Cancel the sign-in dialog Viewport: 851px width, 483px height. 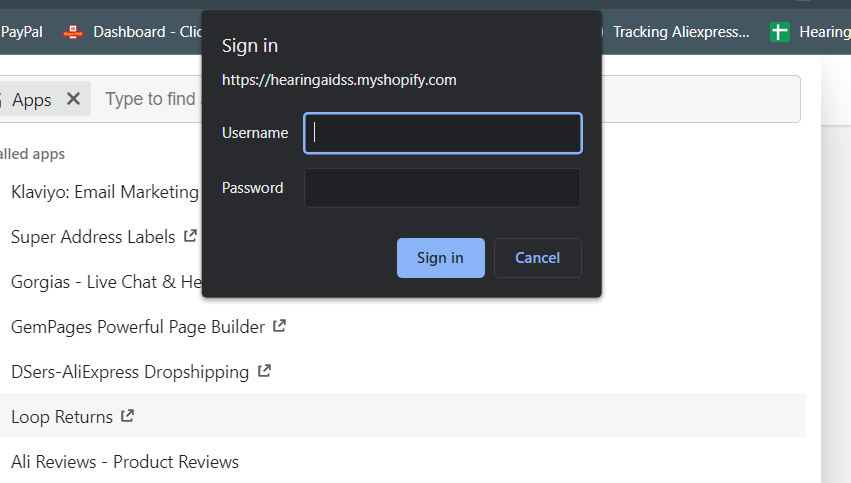pos(537,258)
